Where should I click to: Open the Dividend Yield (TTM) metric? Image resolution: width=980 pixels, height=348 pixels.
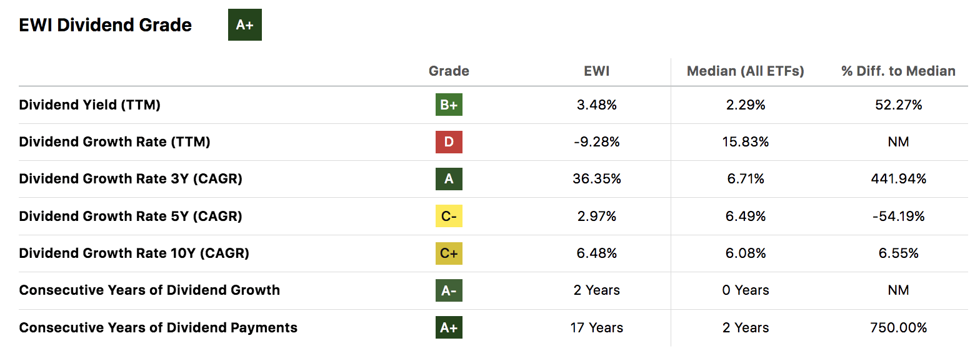90,105
